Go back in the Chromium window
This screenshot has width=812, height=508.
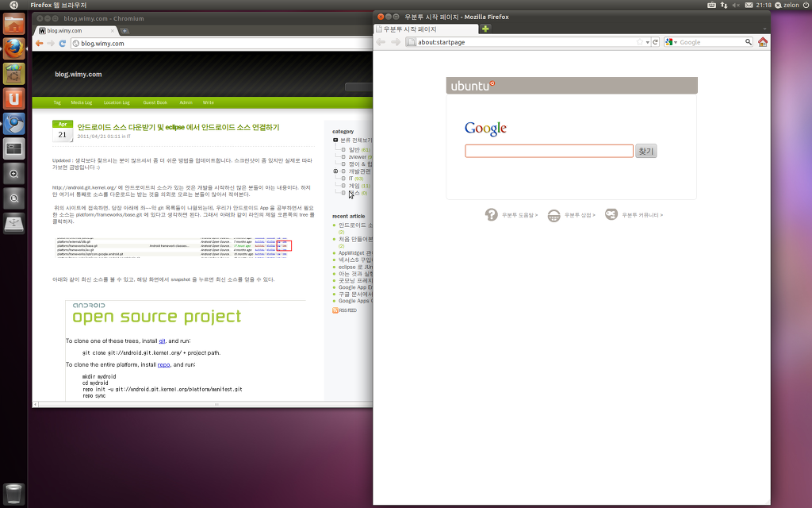40,44
